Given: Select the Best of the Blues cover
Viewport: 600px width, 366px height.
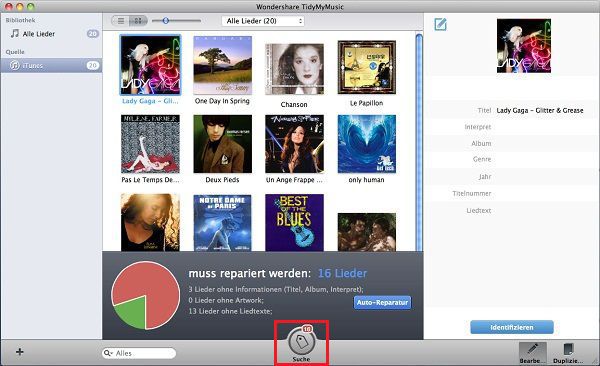Looking at the screenshot, I should (294, 222).
